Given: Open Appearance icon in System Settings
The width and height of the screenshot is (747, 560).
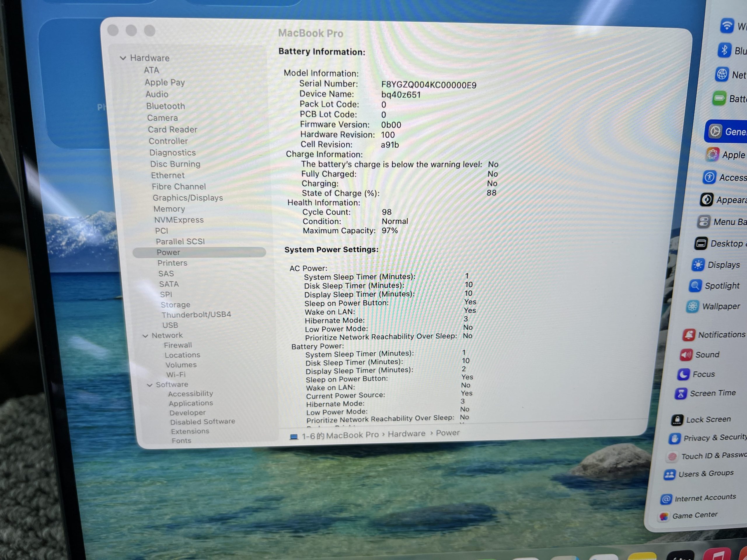Looking at the screenshot, I should coord(707,199).
